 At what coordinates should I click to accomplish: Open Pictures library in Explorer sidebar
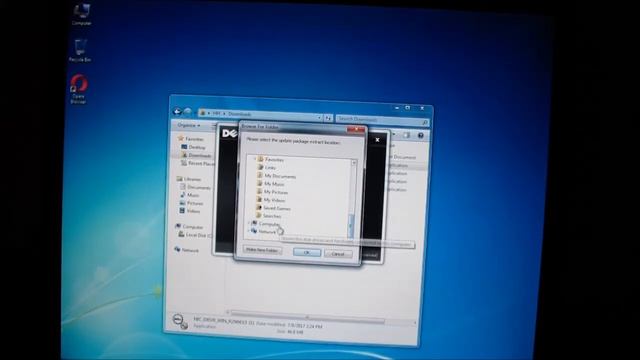click(192, 203)
